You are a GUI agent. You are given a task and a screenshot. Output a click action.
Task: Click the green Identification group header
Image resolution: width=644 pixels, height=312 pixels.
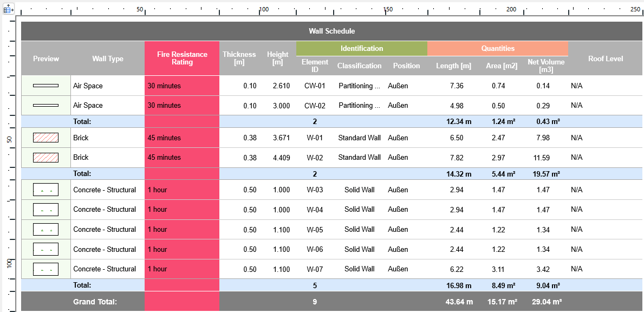361,49
